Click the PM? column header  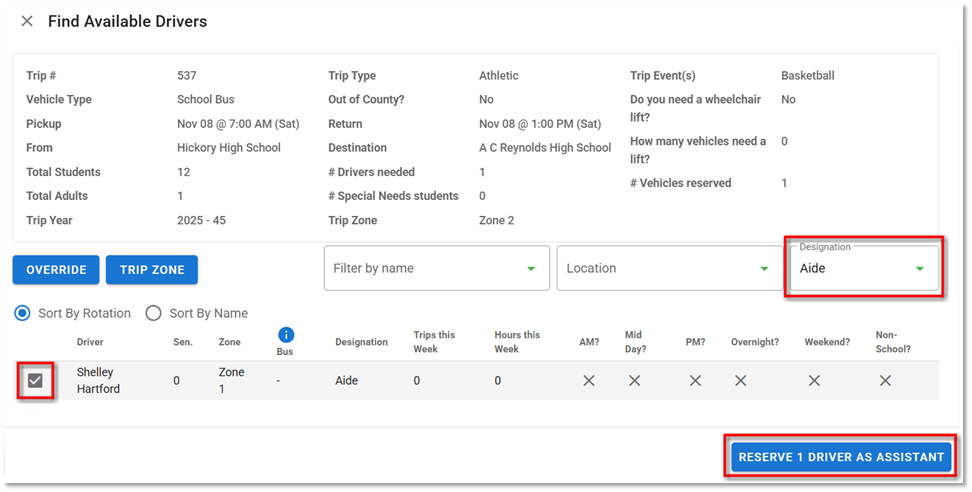(x=696, y=342)
